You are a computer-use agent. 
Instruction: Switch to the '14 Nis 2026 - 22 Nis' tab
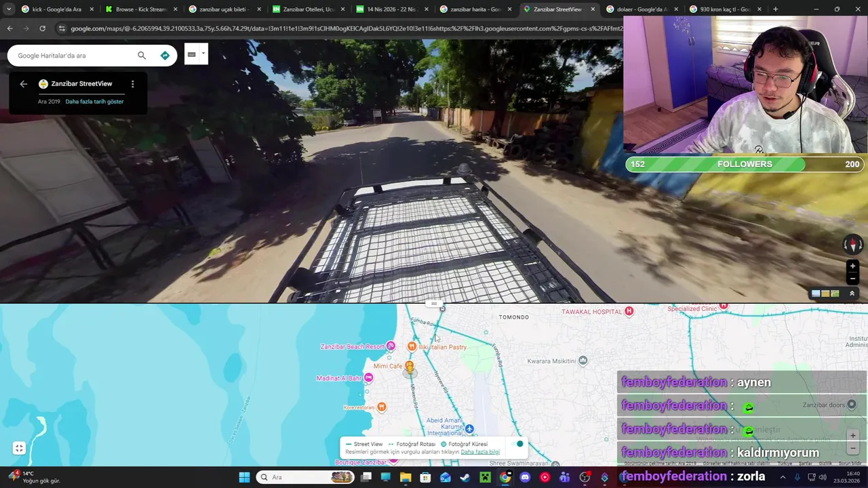[392, 9]
